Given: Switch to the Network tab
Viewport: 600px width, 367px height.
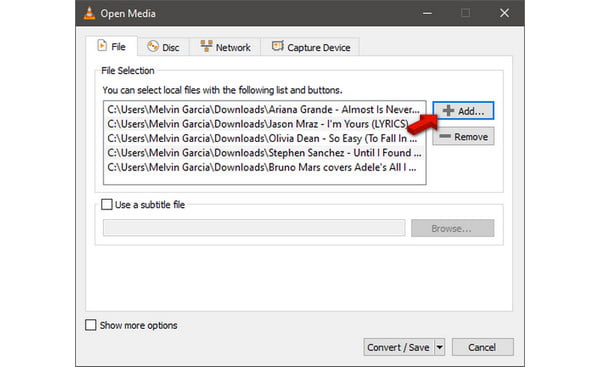Looking at the screenshot, I should coord(225,47).
